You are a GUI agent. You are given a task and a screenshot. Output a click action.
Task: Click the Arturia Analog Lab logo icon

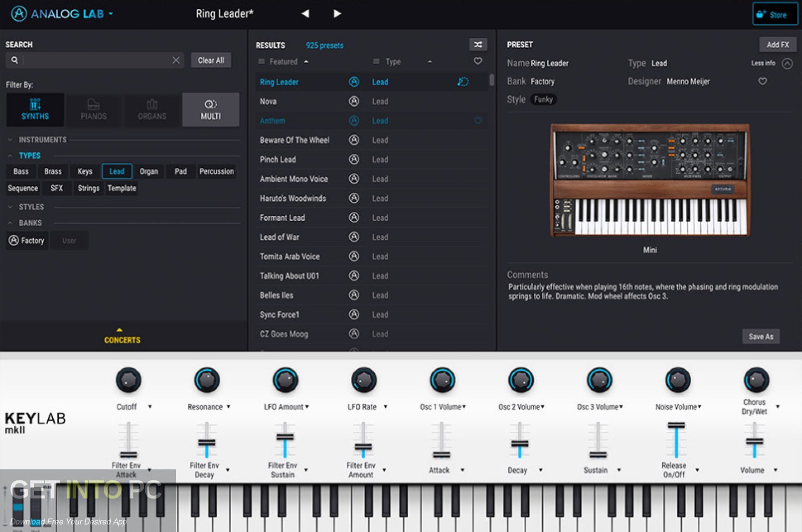(19, 14)
